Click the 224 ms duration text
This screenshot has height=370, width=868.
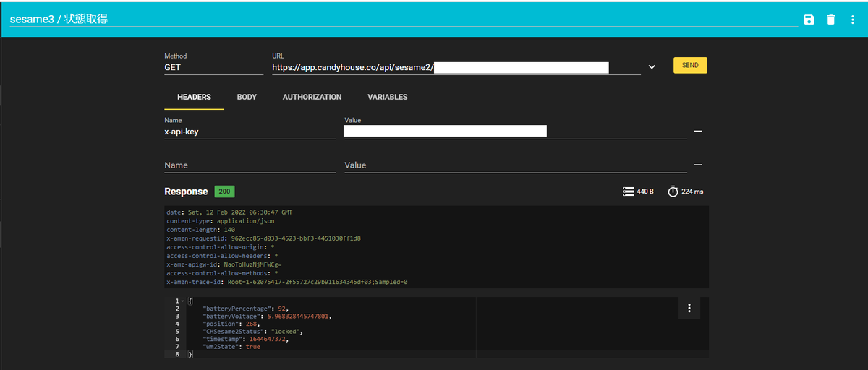[692, 192]
